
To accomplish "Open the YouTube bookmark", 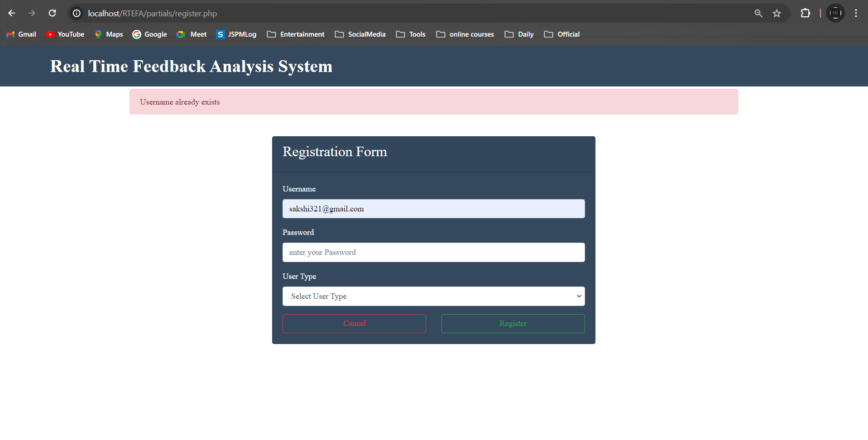I will (x=65, y=34).
